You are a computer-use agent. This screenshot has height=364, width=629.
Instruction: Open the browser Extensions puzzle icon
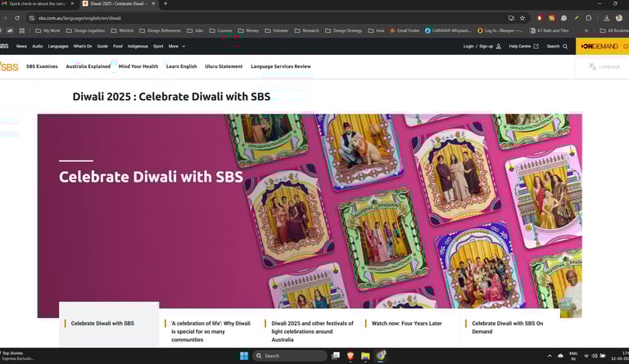coord(589,18)
